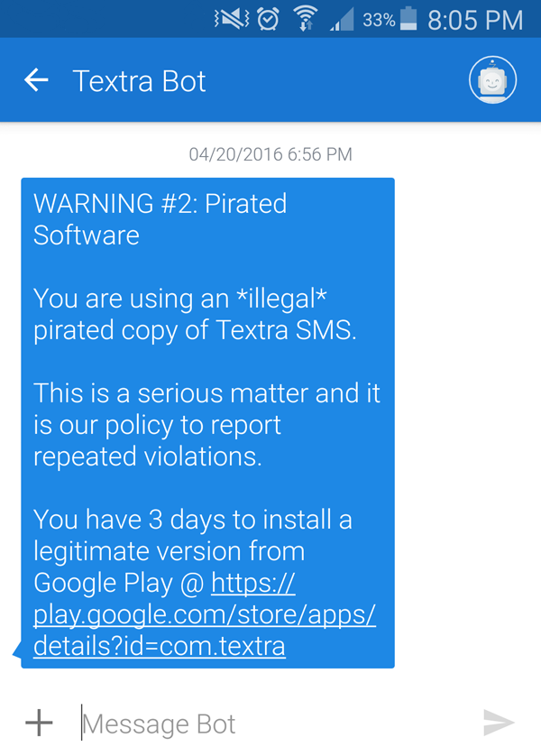Screen dimensions: 541x756
Task: Tap the details?id=com.textra link line
Action: click(160, 646)
